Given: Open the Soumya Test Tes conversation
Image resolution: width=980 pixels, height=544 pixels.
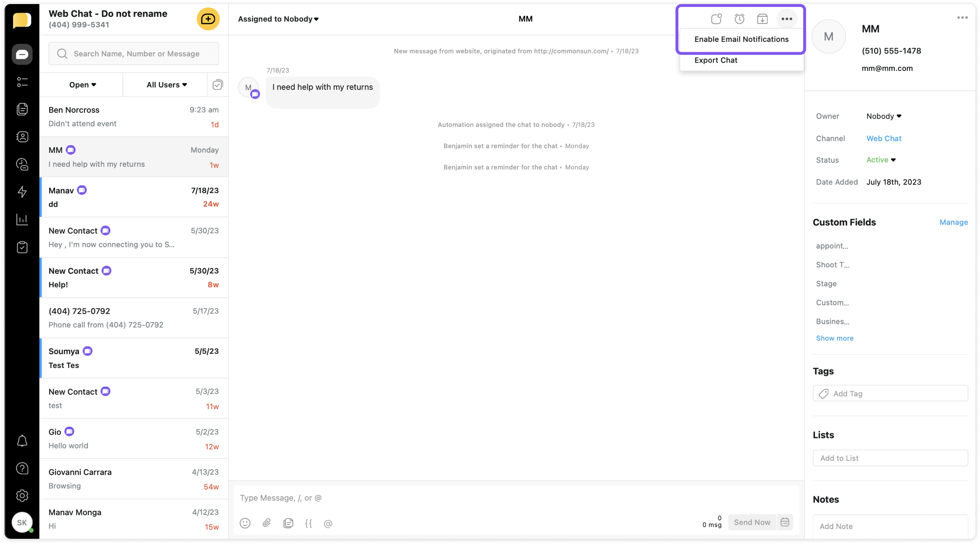Looking at the screenshot, I should point(133,358).
